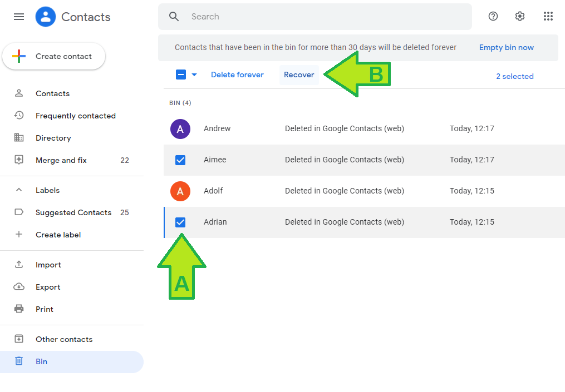The image size is (565, 392).
Task: Collapse the Labels section
Action: (x=18, y=190)
